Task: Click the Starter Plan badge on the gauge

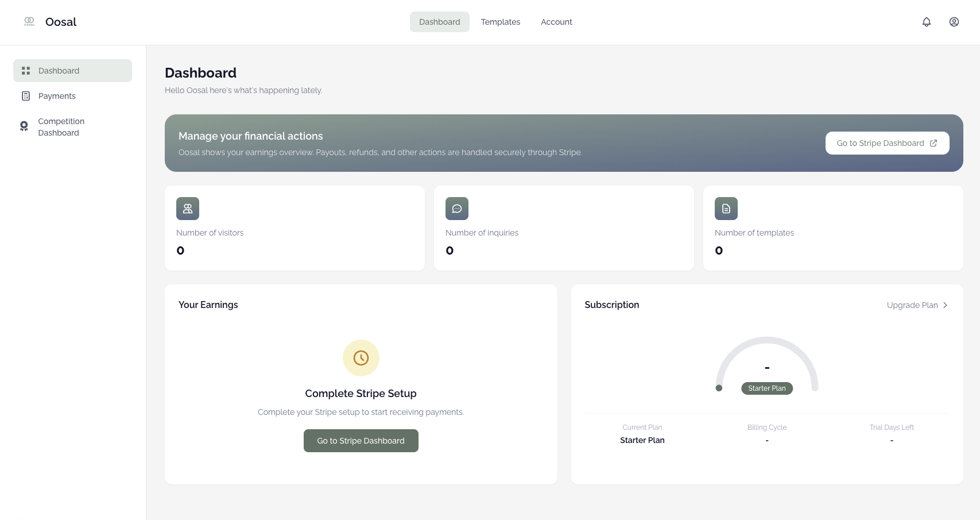Action: pos(767,388)
